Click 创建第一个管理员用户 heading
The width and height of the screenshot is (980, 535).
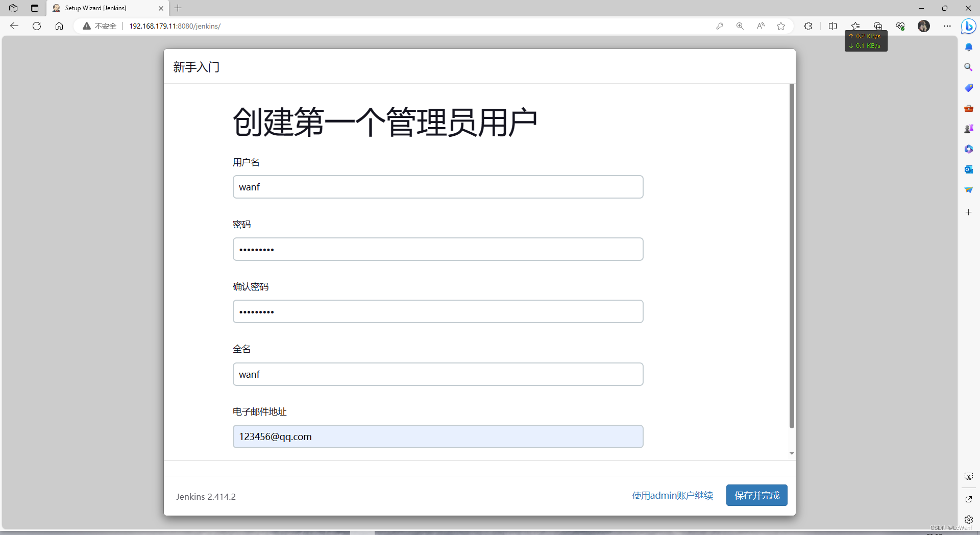point(385,123)
